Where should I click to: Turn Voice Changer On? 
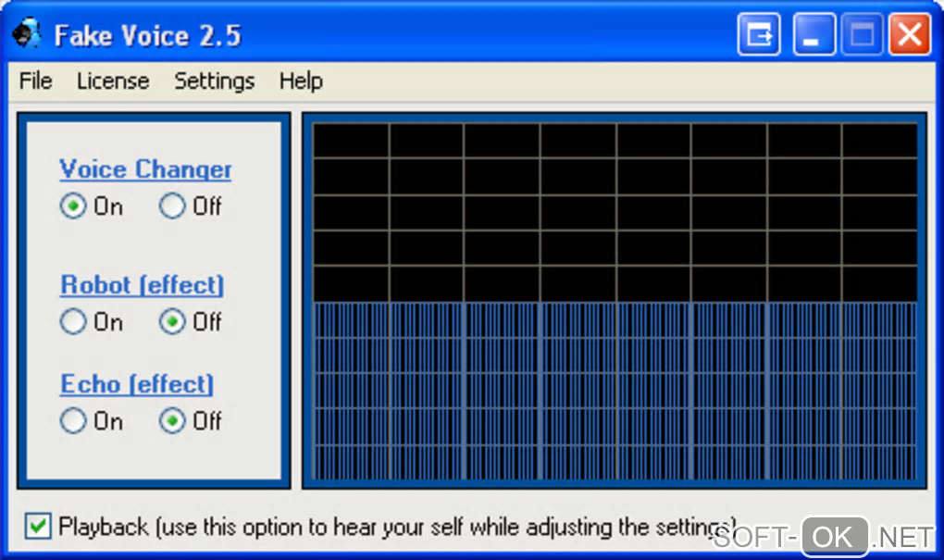[x=73, y=205]
